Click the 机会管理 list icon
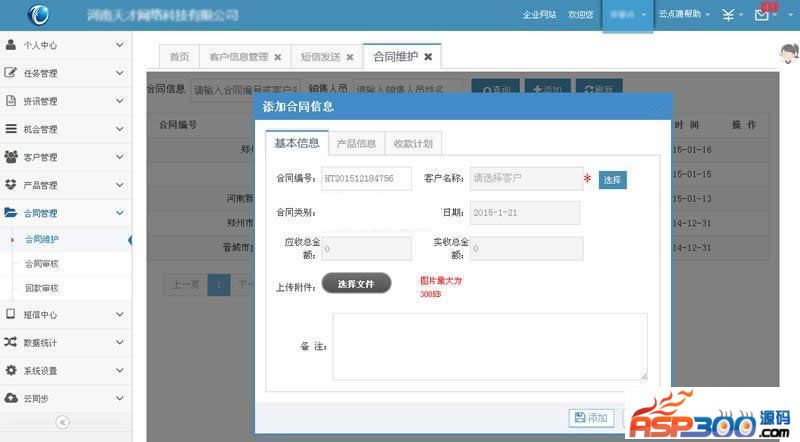The image size is (800, 442). pos(10,129)
